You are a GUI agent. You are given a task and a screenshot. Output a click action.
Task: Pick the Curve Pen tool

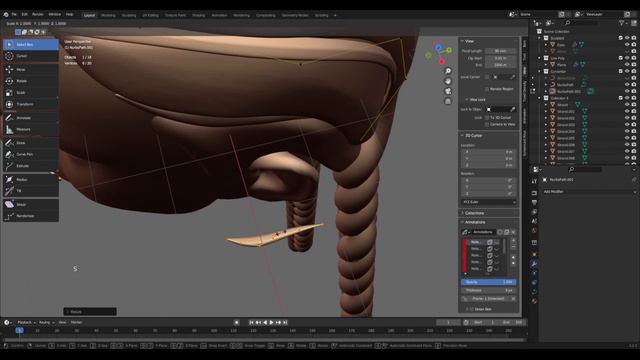point(31,154)
